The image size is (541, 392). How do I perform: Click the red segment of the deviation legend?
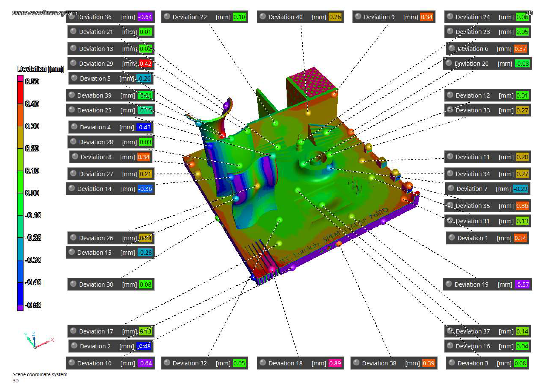20,93
